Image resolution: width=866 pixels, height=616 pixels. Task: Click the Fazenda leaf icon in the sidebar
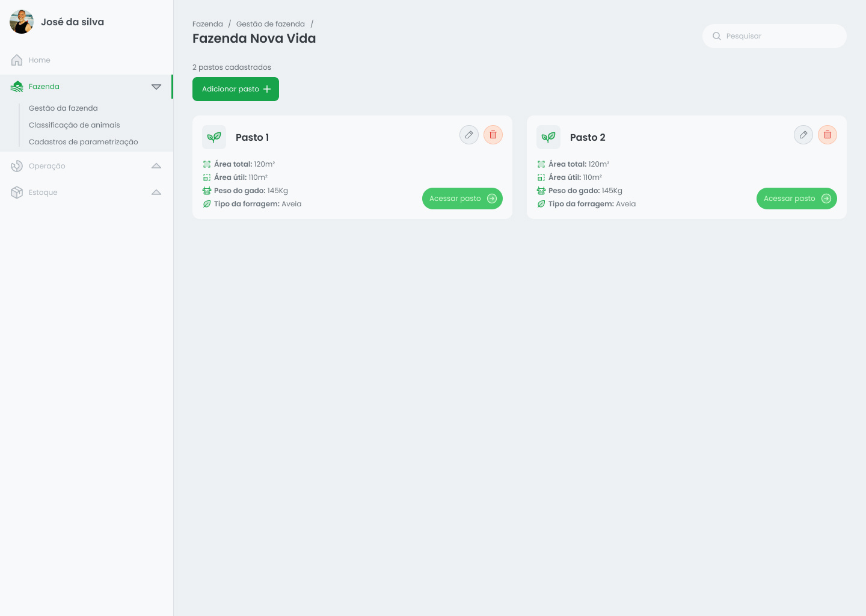(x=17, y=86)
